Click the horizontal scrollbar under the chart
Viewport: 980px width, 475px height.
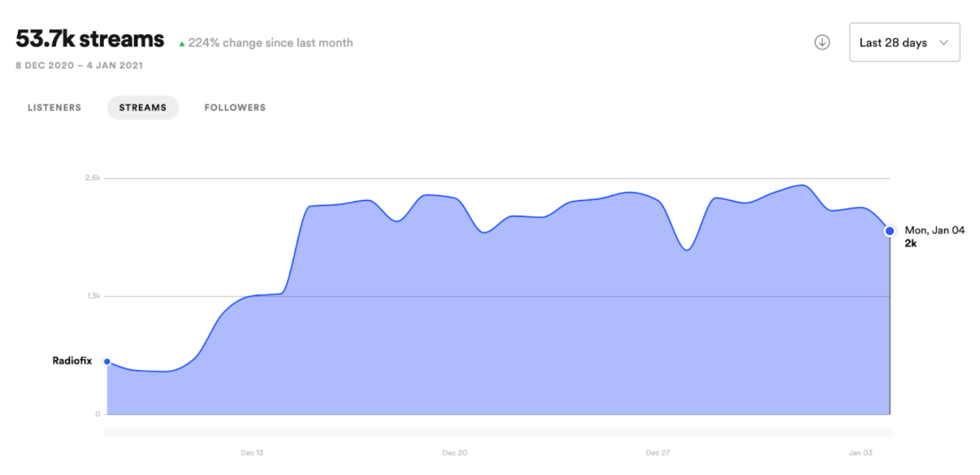[497, 433]
